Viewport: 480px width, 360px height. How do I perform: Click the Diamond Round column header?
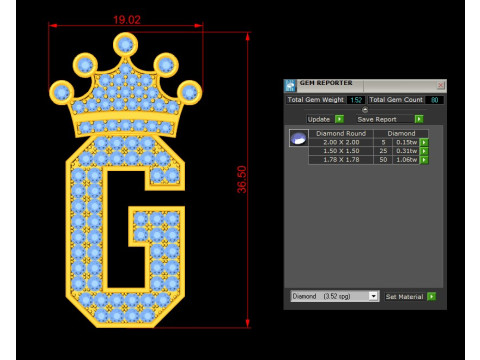pos(341,134)
